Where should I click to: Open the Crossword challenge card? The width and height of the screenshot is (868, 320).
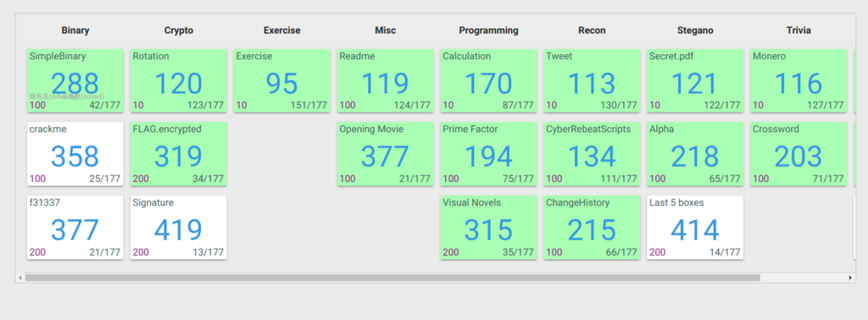coord(798,153)
